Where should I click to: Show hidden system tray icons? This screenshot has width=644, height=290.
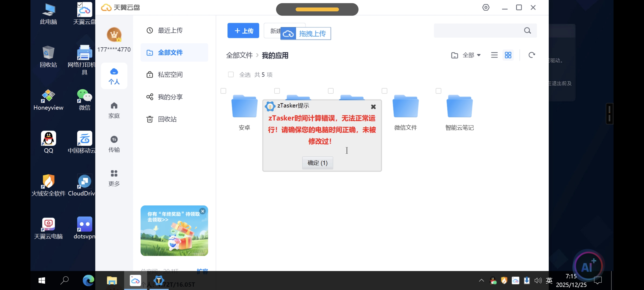tap(481, 281)
